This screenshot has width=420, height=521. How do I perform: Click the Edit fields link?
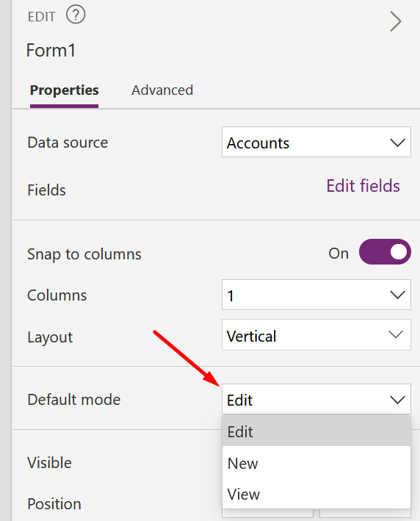click(x=363, y=185)
